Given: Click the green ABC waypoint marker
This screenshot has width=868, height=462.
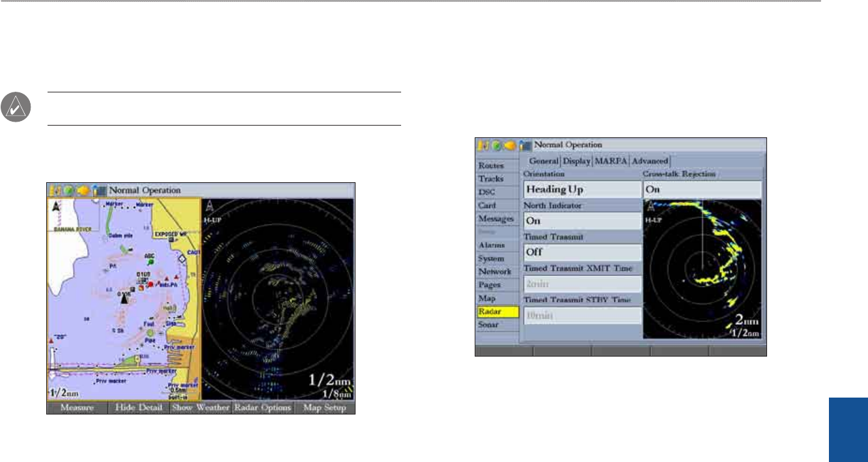Looking at the screenshot, I should click(x=150, y=262).
